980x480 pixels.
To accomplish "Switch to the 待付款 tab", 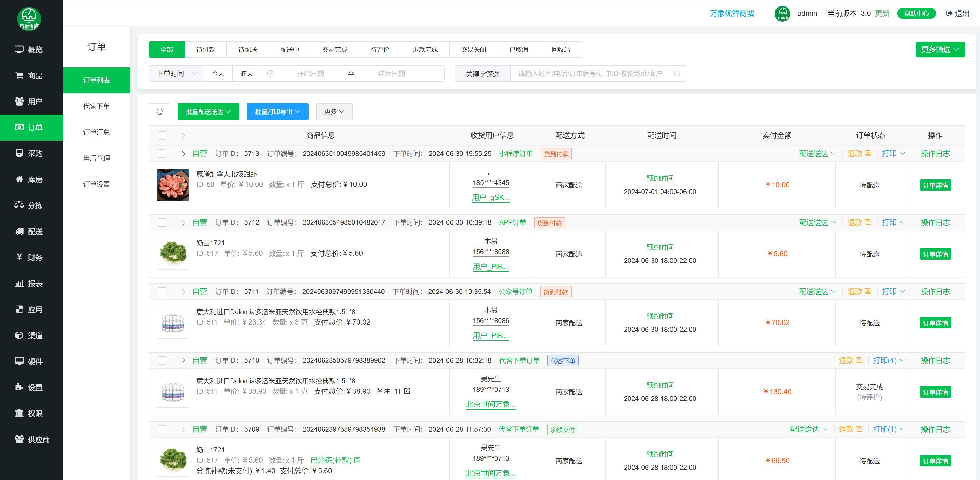I will (205, 49).
